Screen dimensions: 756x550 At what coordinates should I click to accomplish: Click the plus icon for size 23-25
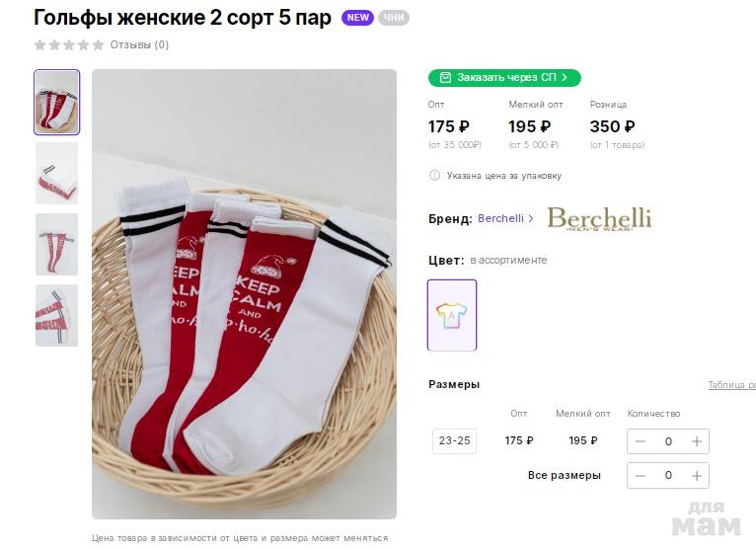pyautogui.click(x=697, y=441)
